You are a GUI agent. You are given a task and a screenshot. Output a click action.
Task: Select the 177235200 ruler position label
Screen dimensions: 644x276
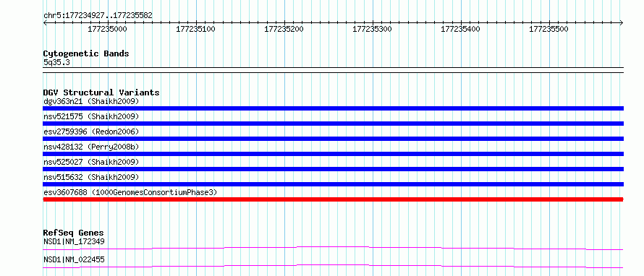[284, 29]
